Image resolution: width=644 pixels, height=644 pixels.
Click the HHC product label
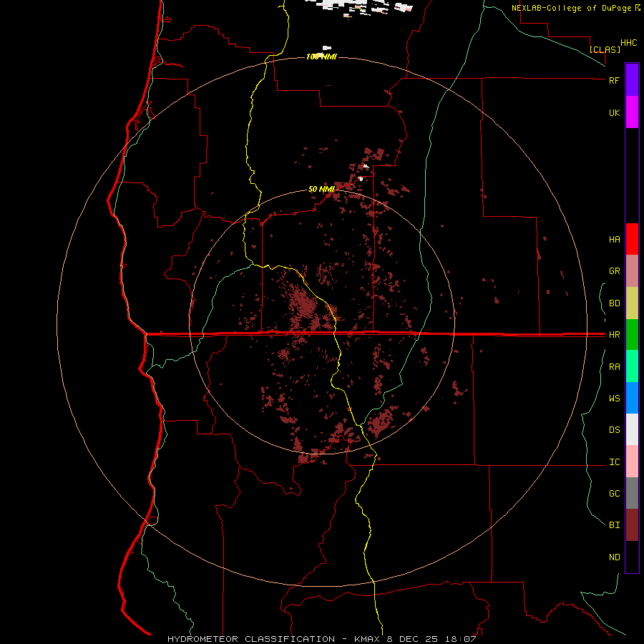click(629, 43)
